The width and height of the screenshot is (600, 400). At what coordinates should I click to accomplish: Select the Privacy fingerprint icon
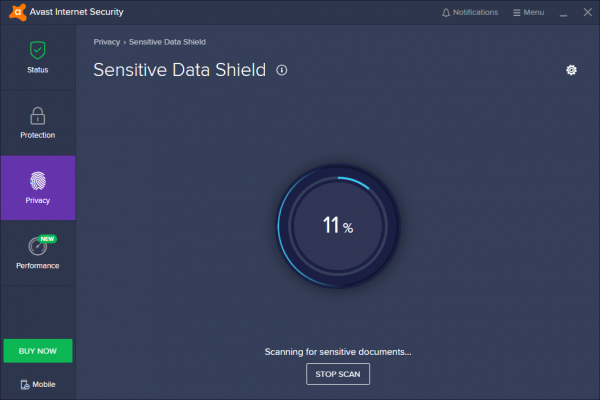[37, 181]
